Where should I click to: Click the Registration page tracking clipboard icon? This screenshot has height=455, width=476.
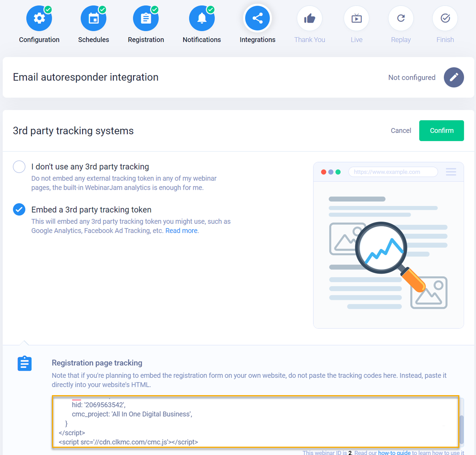click(25, 363)
